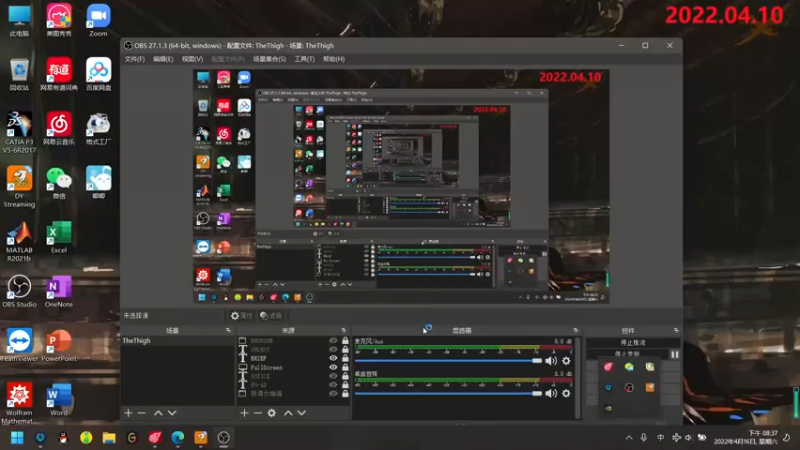This screenshot has width=800, height=450.
Task: Toggle the lock on the URGENT source
Action: [345, 349]
